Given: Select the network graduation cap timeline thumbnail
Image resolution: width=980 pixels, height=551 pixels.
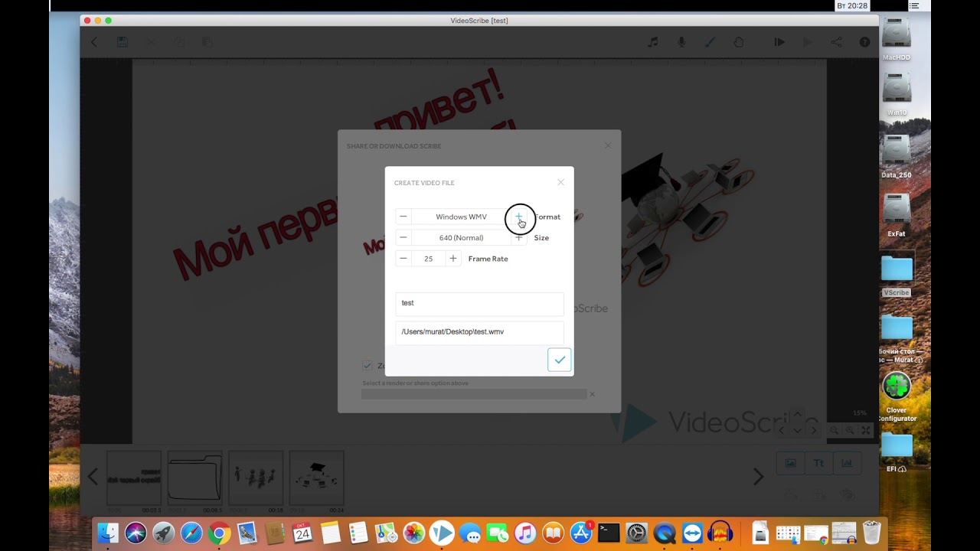Looking at the screenshot, I should (317, 478).
